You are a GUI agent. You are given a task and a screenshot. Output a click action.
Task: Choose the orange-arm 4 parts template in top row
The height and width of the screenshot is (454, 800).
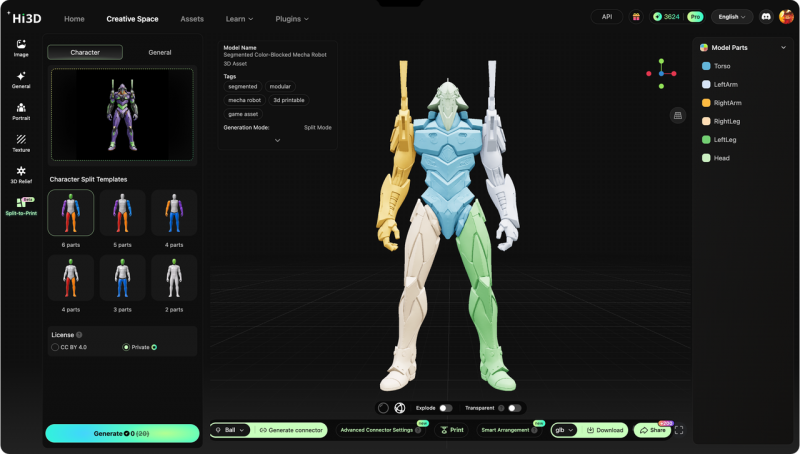tap(174, 213)
